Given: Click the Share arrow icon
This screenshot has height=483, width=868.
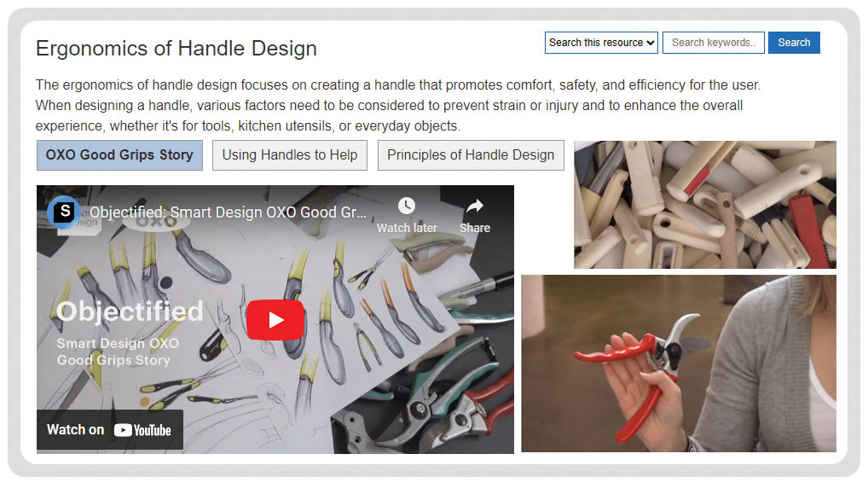Looking at the screenshot, I should pos(474,206).
